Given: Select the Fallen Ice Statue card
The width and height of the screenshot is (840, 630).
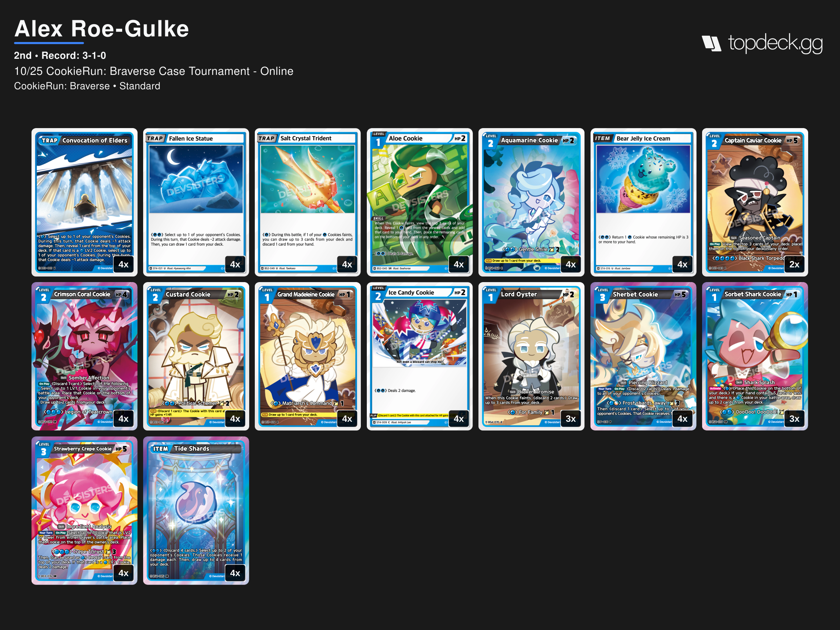Looking at the screenshot, I should click(196, 202).
